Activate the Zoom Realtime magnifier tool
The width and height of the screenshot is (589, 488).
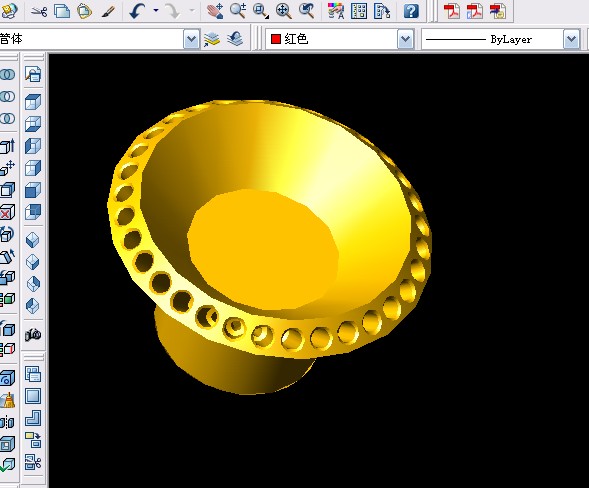coord(238,11)
